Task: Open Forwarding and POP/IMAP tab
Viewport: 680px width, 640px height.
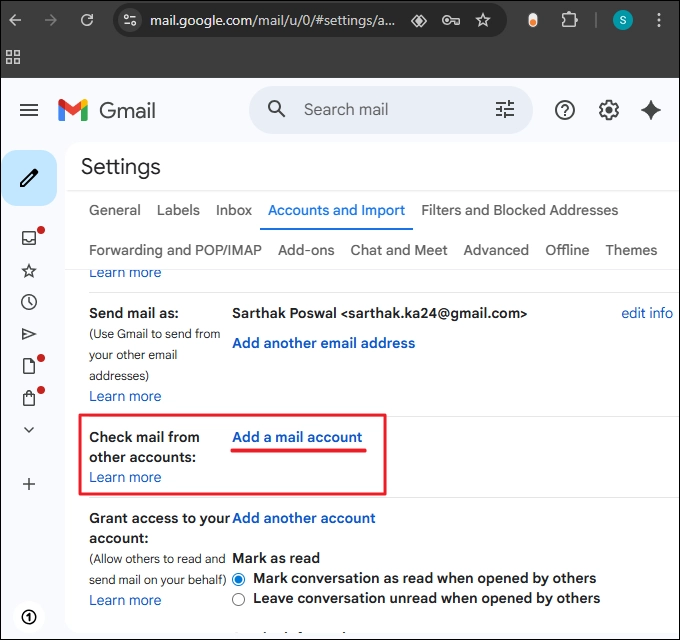Action: pos(175,250)
